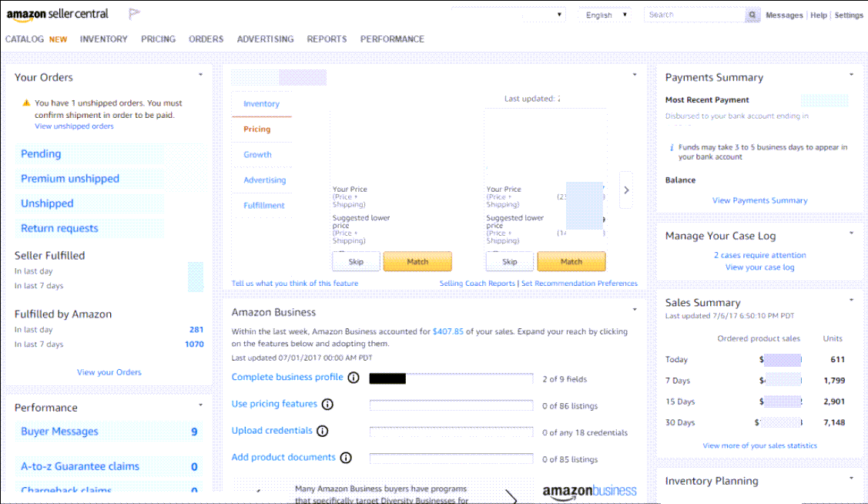Click the $407.85 sales amount link

coord(447,331)
